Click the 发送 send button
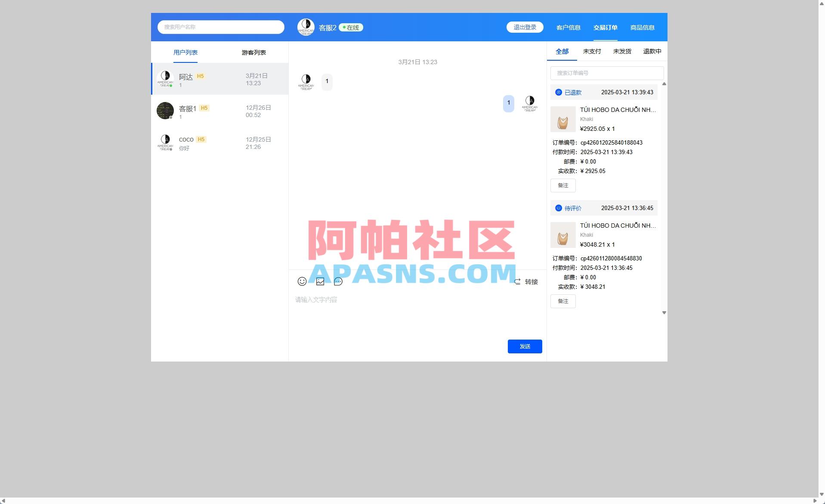Viewport: 825px width, 504px height. pyautogui.click(x=525, y=346)
